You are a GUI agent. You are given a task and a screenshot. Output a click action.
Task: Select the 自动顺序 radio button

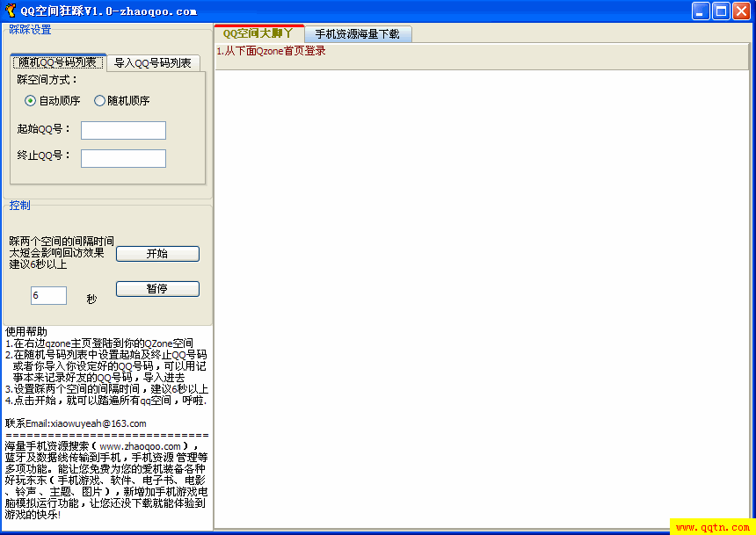tap(31, 101)
